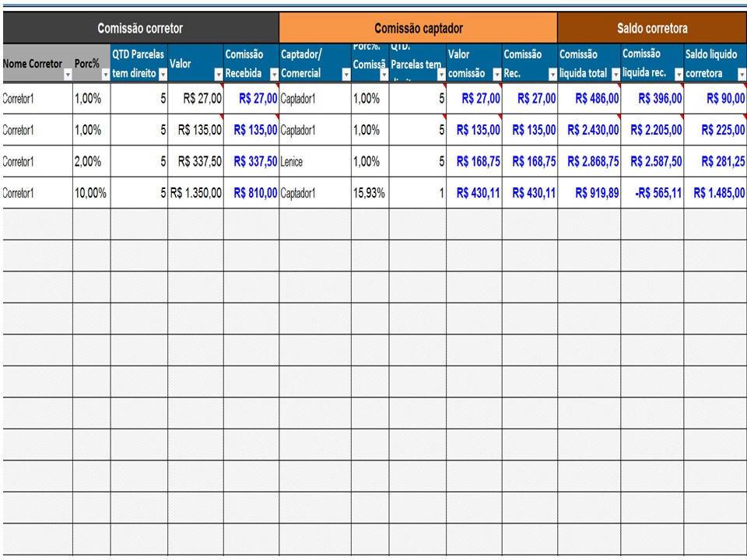Click the Lenice captador cell
This screenshot has height=560, width=747.
tap(314, 162)
